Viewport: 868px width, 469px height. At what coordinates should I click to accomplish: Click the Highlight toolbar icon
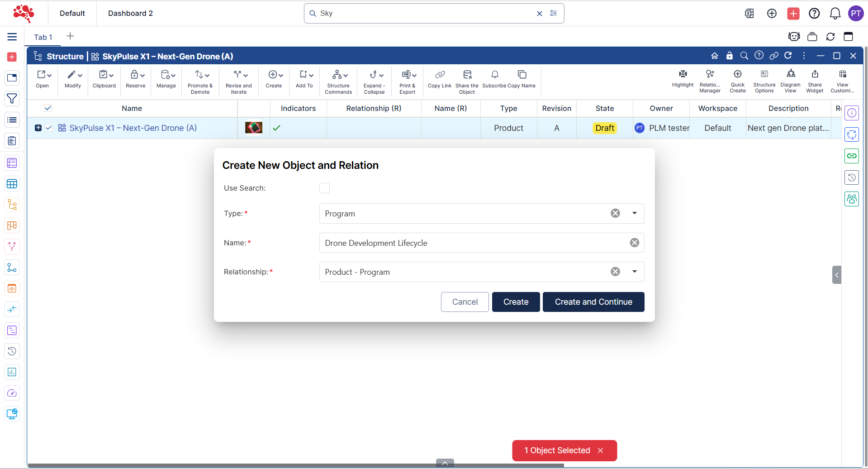683,74
